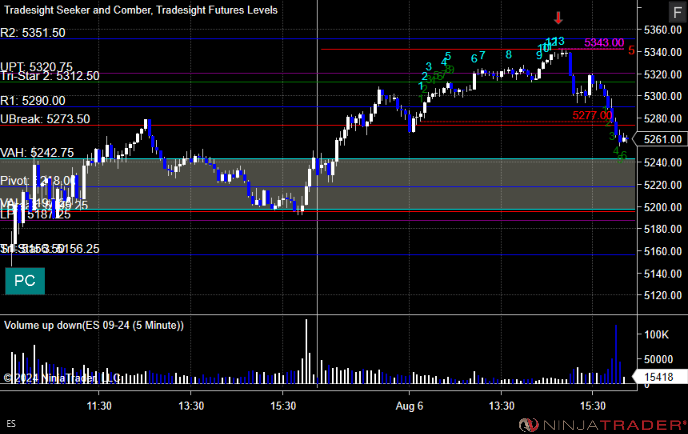Image resolution: width=688 pixels, height=434 pixels.
Task: Click the 5120.00 price axis label
Action: click(663, 295)
